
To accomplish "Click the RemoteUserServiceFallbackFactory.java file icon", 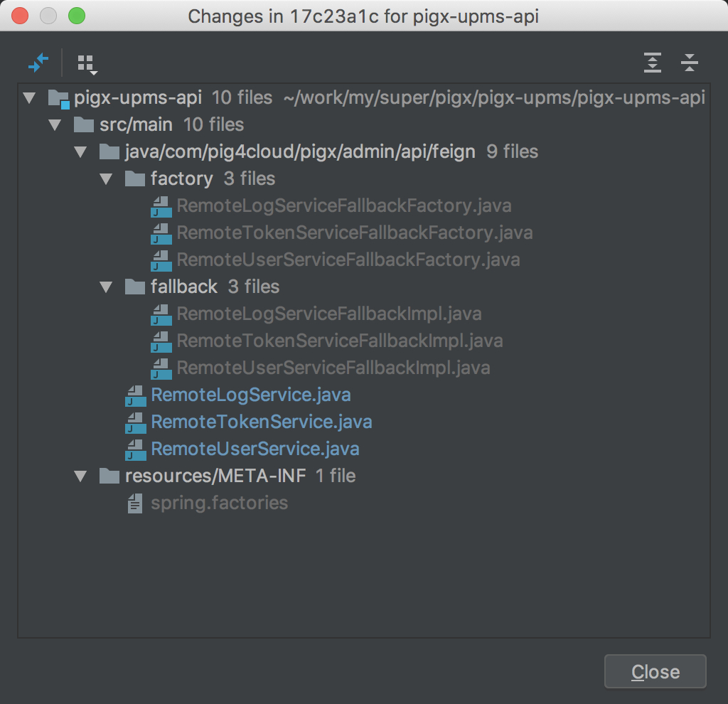I will pyautogui.click(x=161, y=260).
